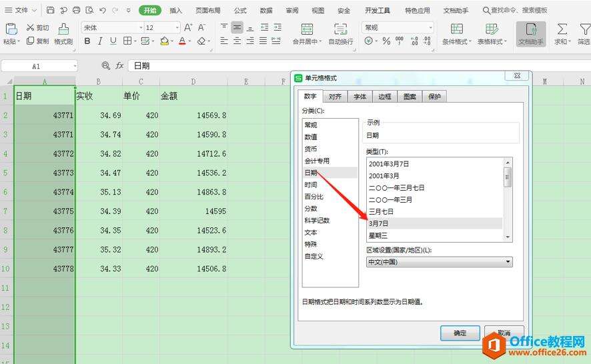The width and height of the screenshot is (591, 364).
Task: Switch to the 对齐 tab in dialog
Action: (335, 97)
